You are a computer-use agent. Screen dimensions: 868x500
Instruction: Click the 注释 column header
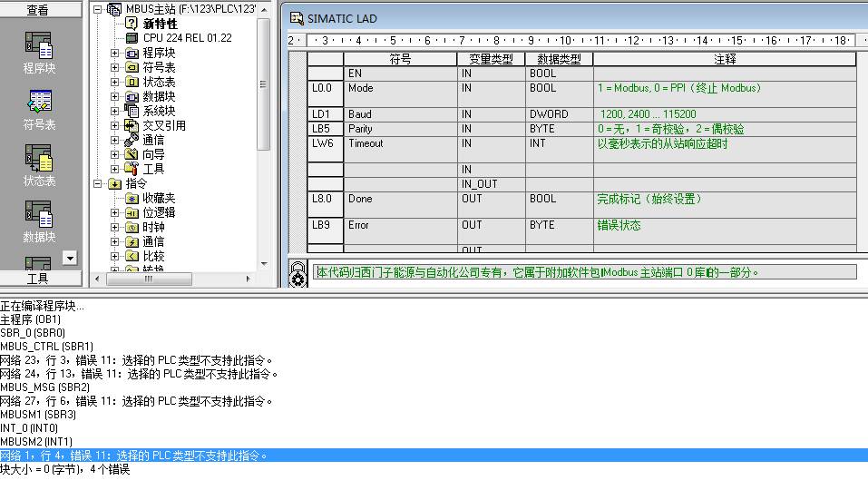(725, 59)
